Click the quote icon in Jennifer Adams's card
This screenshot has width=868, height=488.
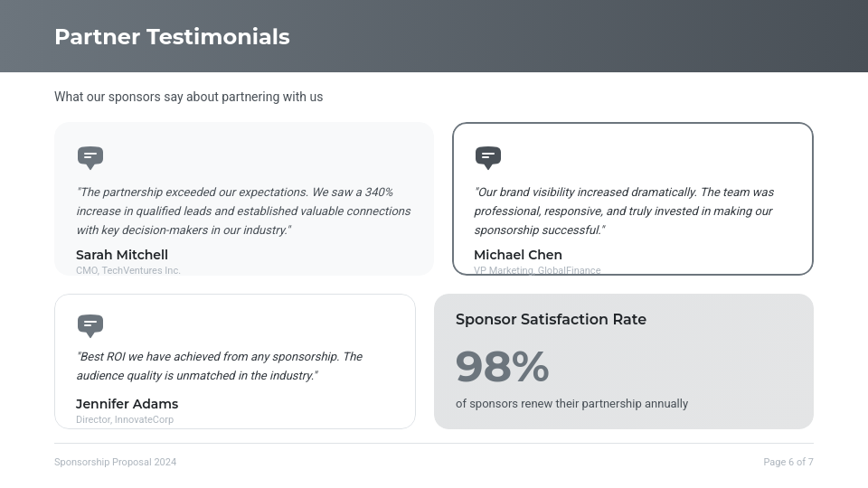point(90,325)
